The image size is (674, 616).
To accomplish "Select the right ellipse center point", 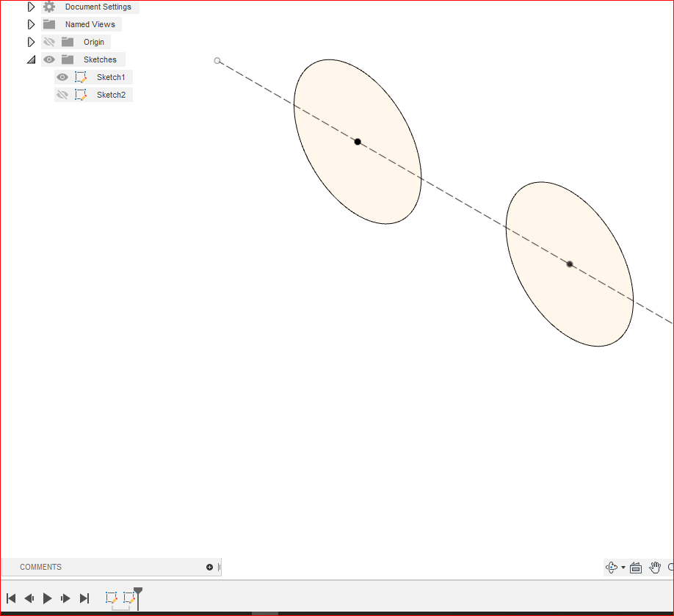I will (x=570, y=264).
